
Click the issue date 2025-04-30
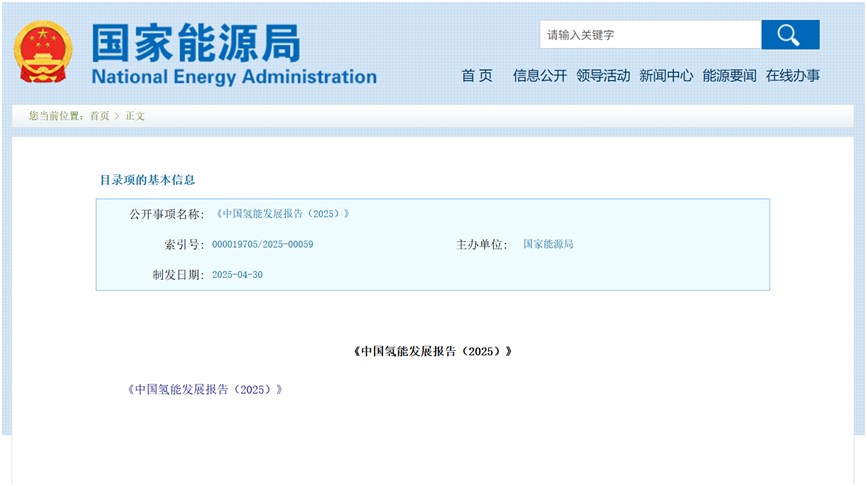pyautogui.click(x=237, y=275)
